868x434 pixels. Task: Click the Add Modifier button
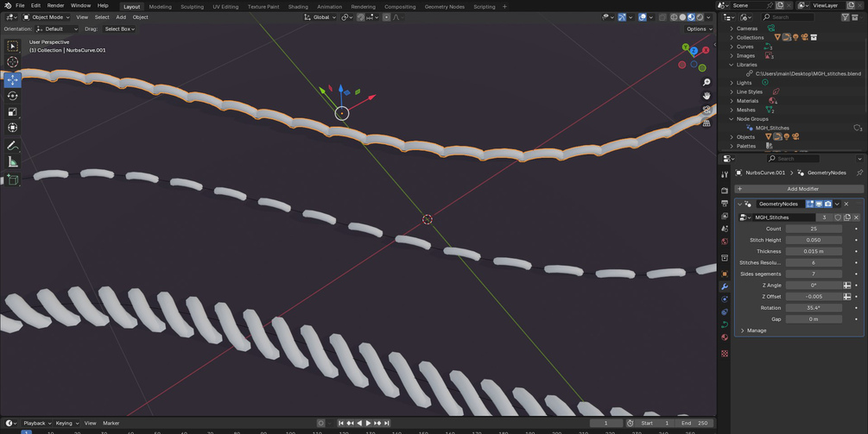coord(799,189)
